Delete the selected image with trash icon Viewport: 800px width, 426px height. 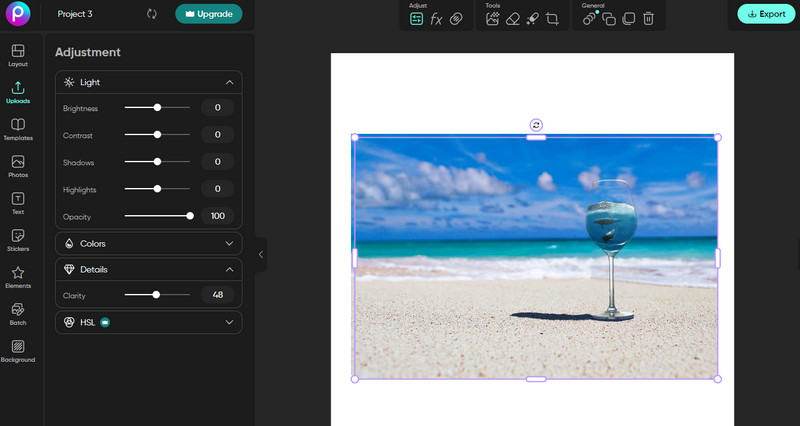[648, 19]
